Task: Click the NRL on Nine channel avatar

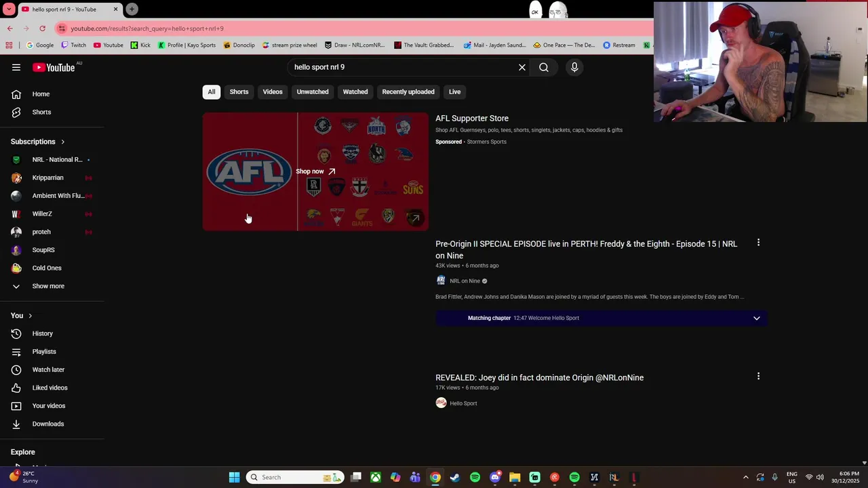Action: [441, 281]
